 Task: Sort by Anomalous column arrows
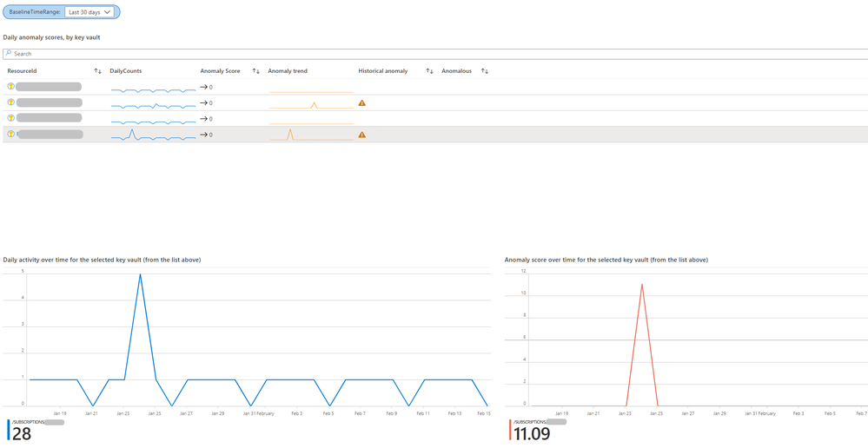484,71
